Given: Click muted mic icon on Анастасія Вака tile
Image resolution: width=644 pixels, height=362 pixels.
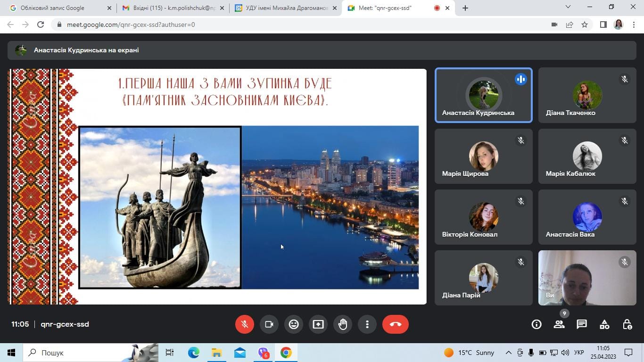Looking at the screenshot, I should click(625, 201).
